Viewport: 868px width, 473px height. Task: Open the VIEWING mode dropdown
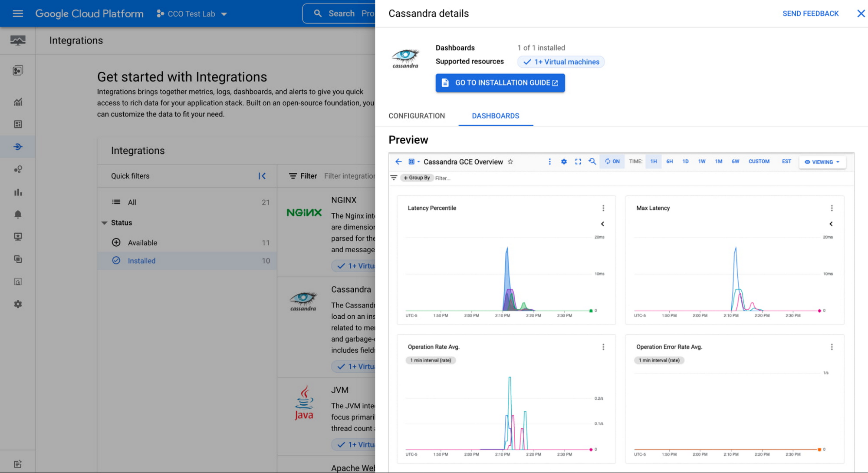pos(822,162)
